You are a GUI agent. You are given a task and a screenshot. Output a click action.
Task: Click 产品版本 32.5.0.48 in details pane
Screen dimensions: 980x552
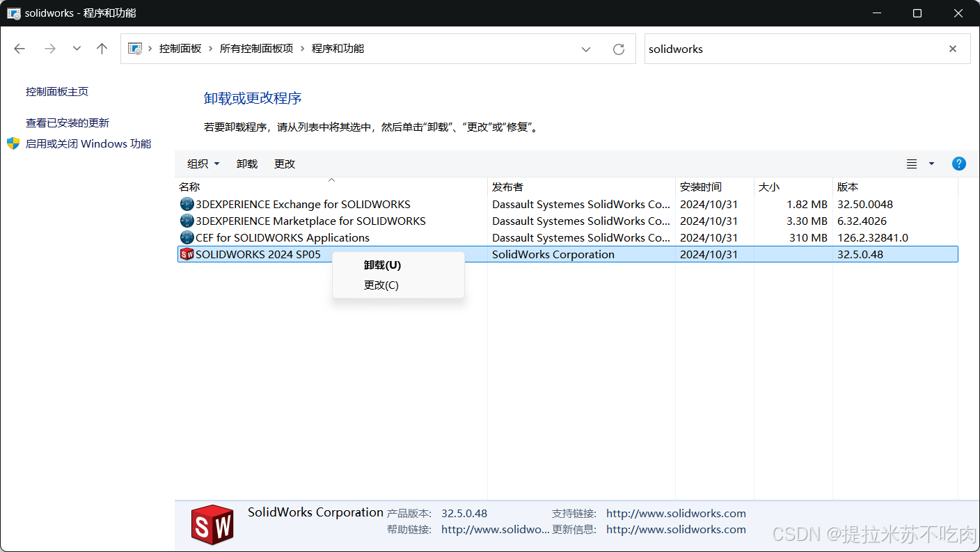point(464,514)
